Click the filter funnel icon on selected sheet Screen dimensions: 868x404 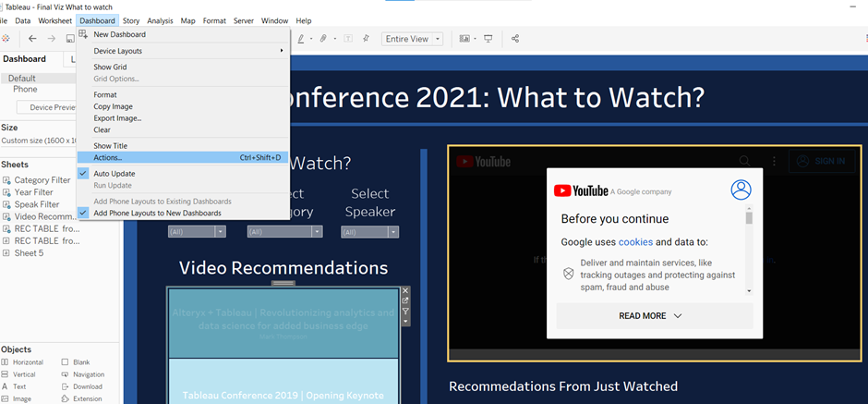(404, 312)
